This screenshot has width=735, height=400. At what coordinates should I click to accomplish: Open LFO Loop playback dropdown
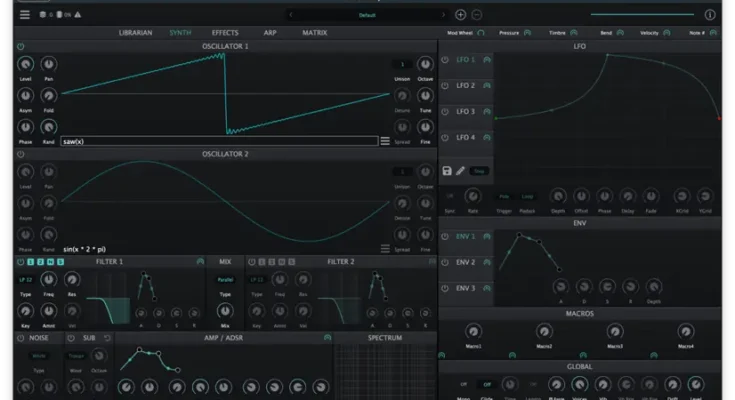[527, 196]
